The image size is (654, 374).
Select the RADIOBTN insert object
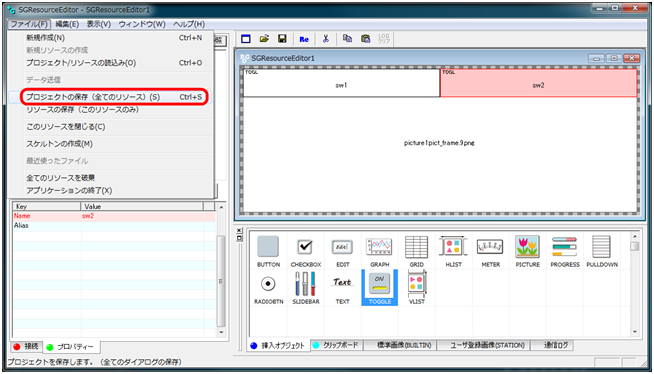(268, 288)
